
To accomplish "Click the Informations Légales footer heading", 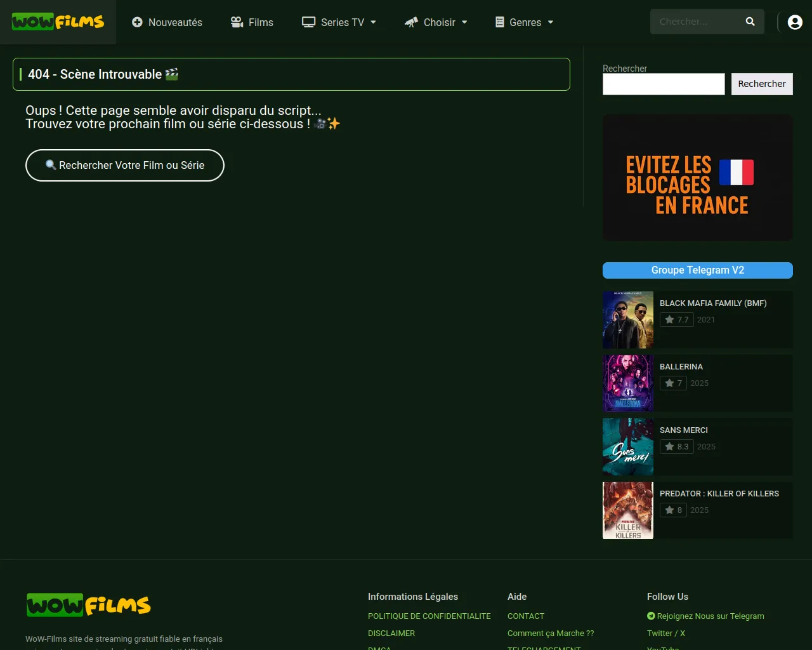I will [x=413, y=597].
